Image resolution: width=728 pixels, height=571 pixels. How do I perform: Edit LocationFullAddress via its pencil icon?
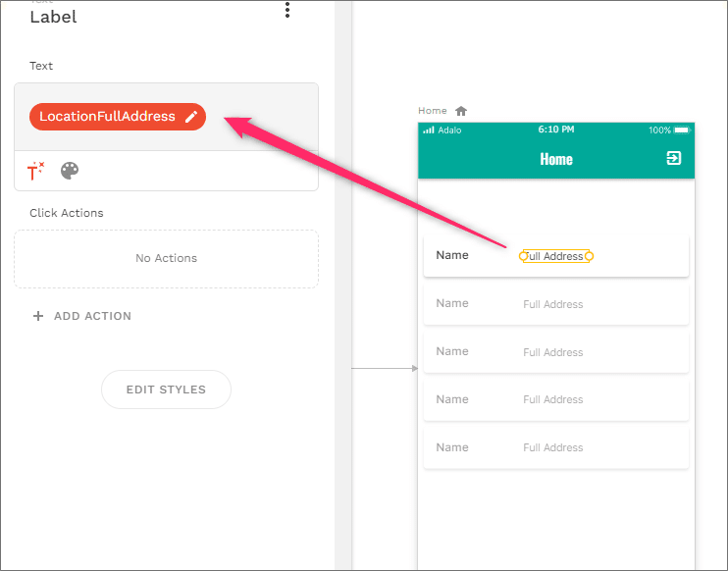click(x=191, y=117)
